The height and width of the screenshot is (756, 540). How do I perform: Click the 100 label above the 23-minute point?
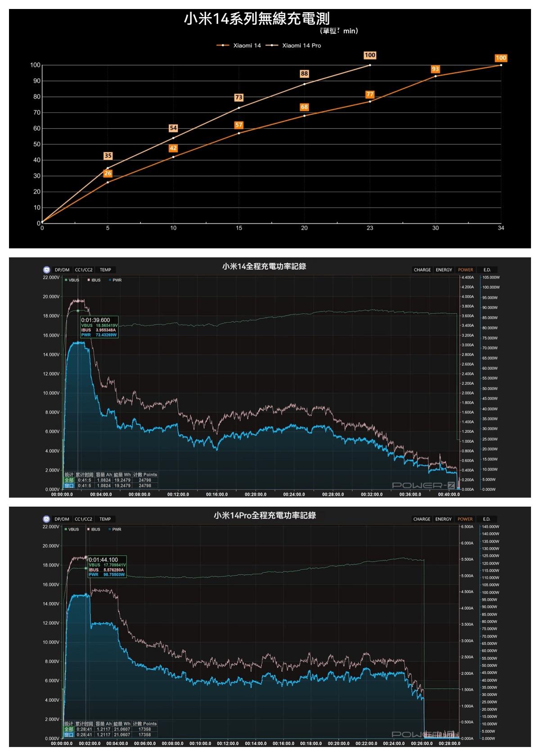pos(370,55)
